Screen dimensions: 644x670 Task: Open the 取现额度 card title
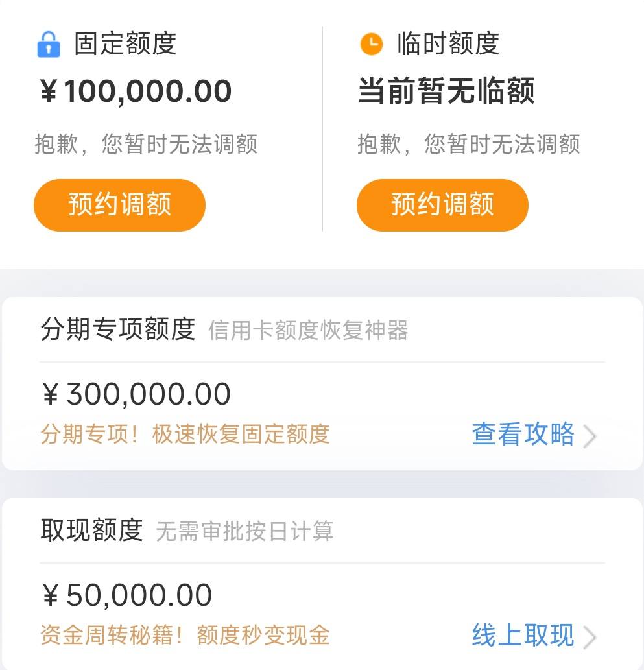[92, 530]
